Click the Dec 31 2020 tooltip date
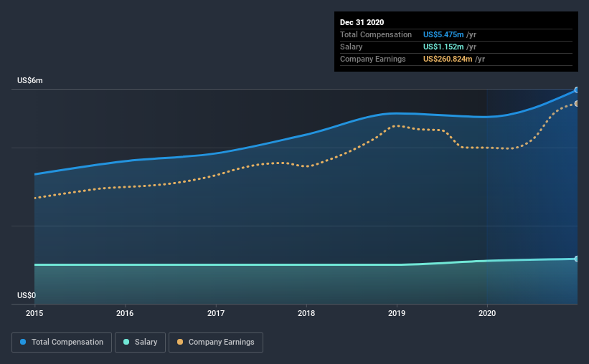Screen dimensions: 589x364 (x=362, y=22)
